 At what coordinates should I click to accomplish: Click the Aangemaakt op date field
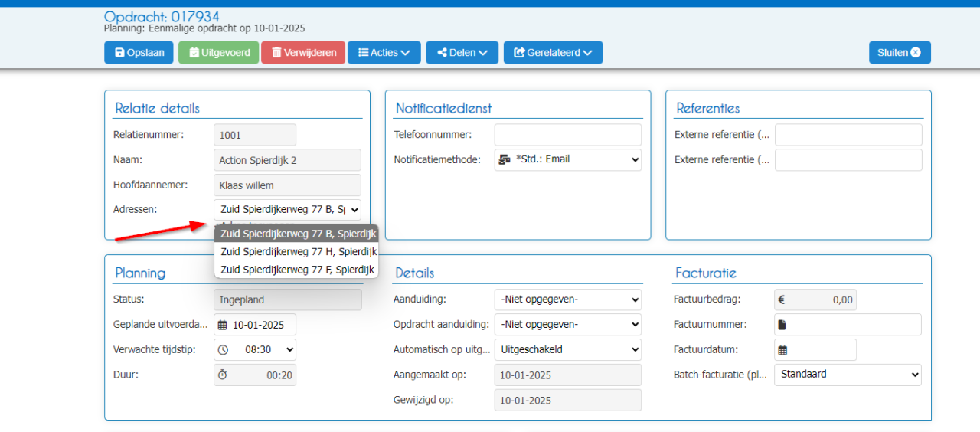click(x=567, y=375)
